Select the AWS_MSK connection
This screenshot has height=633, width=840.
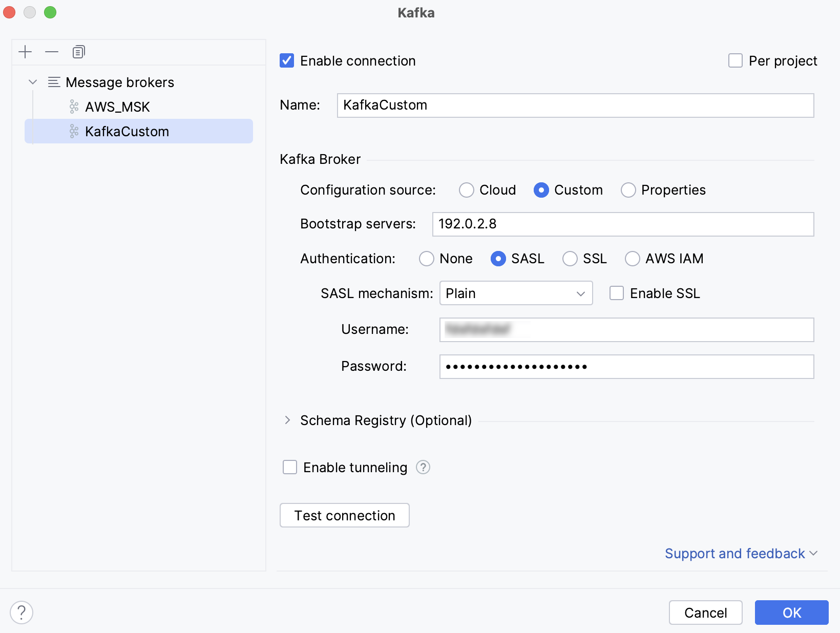(x=117, y=107)
